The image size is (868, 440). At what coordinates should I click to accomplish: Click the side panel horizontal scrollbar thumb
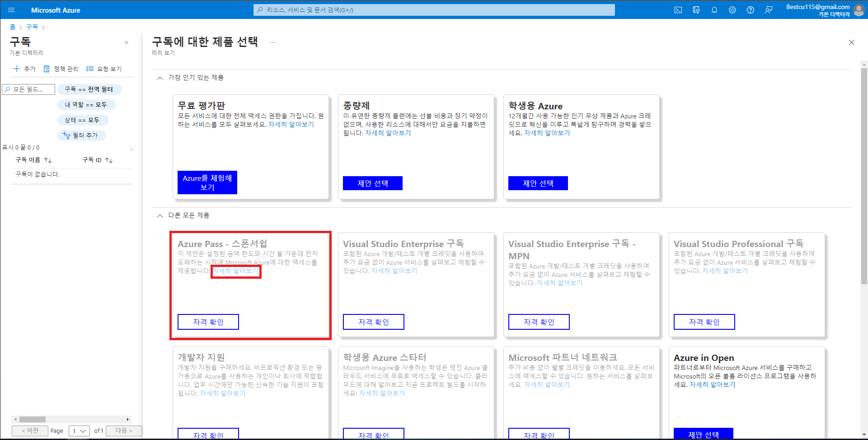[x=33, y=419]
